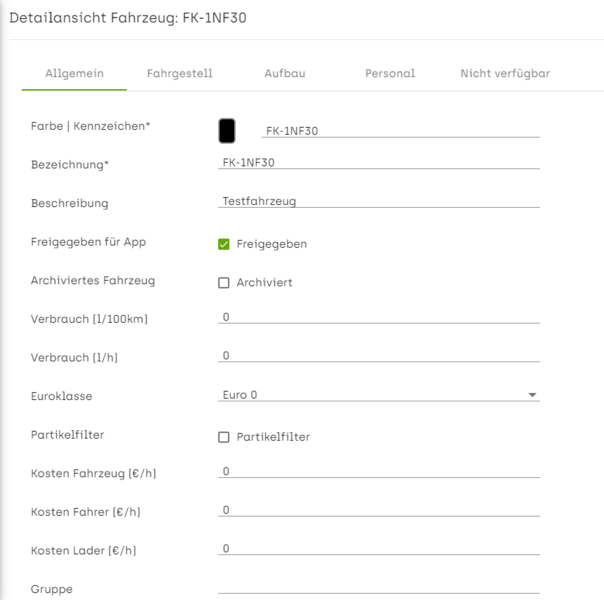Click the Bezeichnung input field

tap(379, 163)
